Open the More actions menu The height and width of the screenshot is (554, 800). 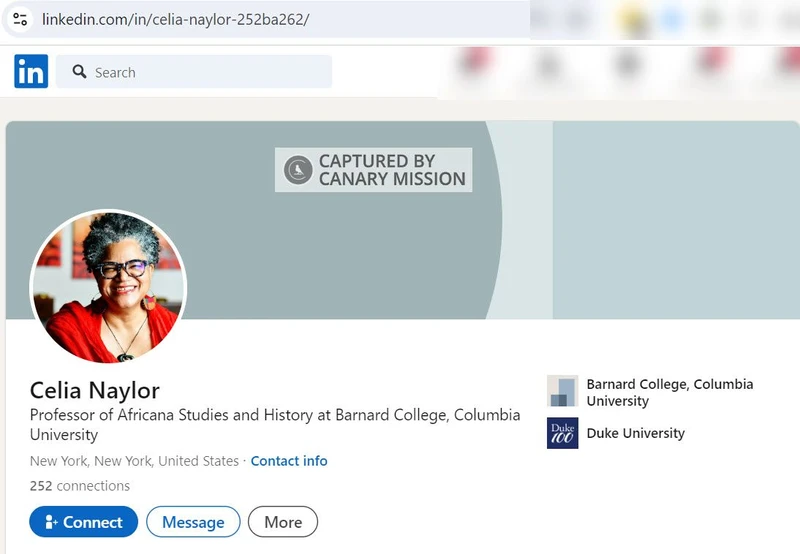(283, 522)
